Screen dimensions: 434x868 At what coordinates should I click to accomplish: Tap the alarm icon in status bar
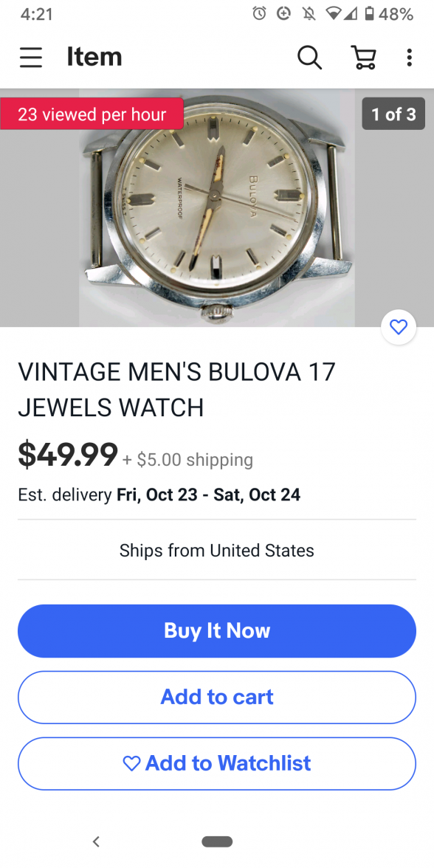[260, 14]
